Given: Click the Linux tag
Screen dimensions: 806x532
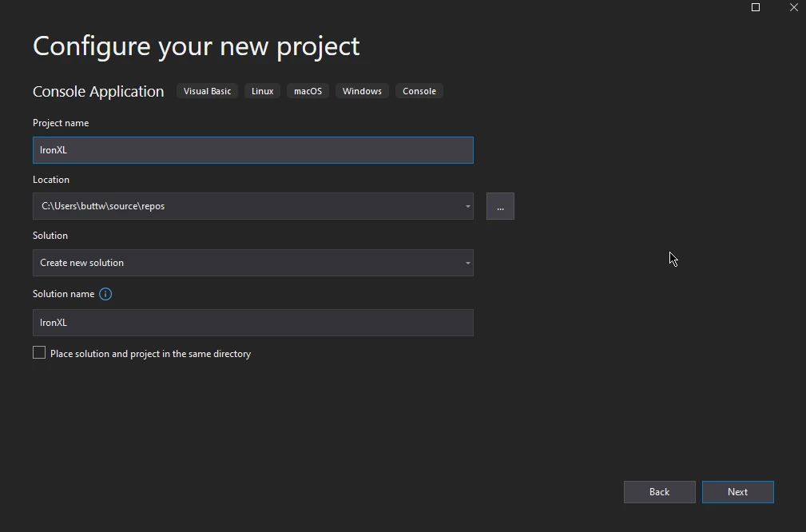Looking at the screenshot, I should 262,91.
